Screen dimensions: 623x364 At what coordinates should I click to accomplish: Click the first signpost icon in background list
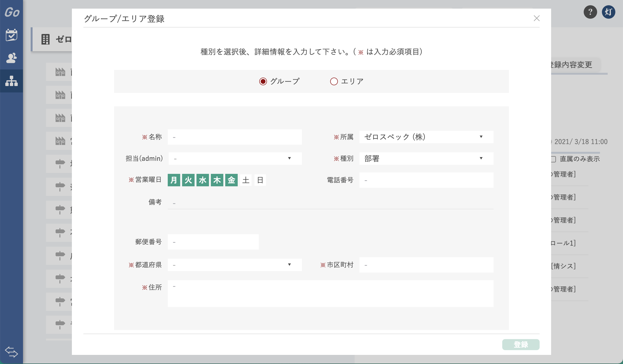point(60,164)
